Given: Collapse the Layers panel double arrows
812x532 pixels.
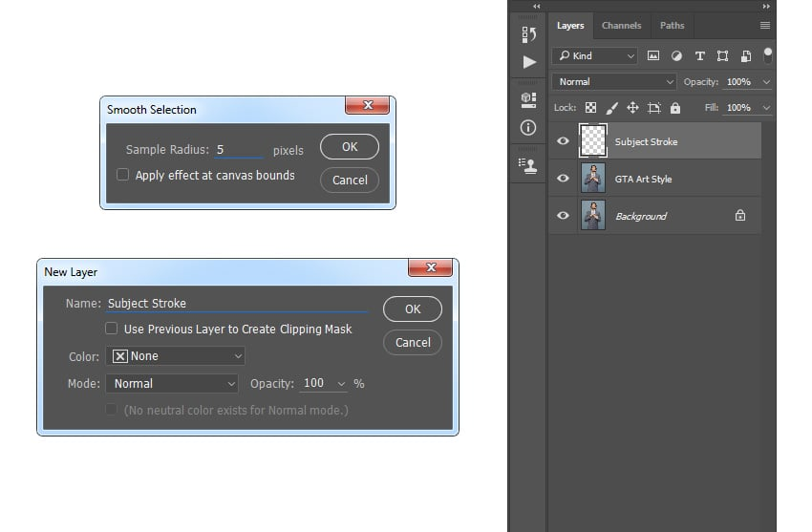Looking at the screenshot, I should pos(766,7).
